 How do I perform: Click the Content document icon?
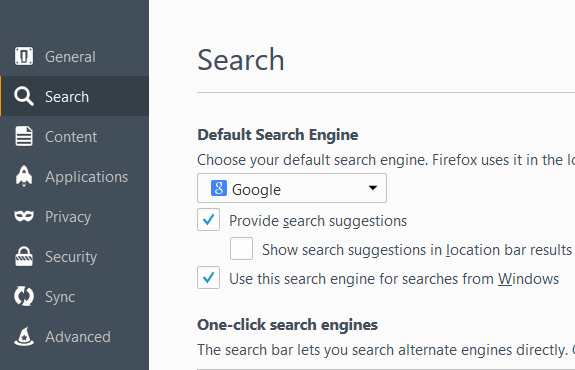pos(24,136)
